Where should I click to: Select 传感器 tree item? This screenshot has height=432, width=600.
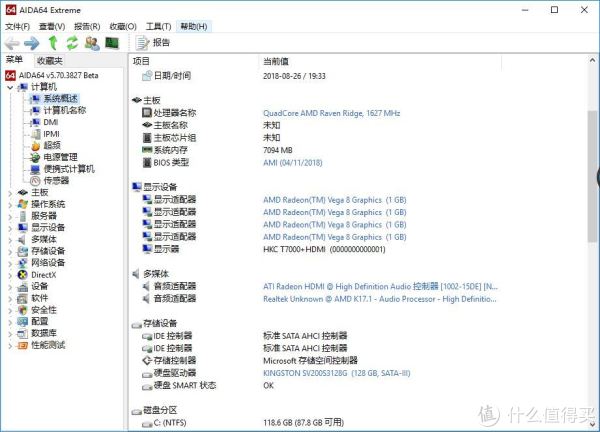pyautogui.click(x=56, y=181)
